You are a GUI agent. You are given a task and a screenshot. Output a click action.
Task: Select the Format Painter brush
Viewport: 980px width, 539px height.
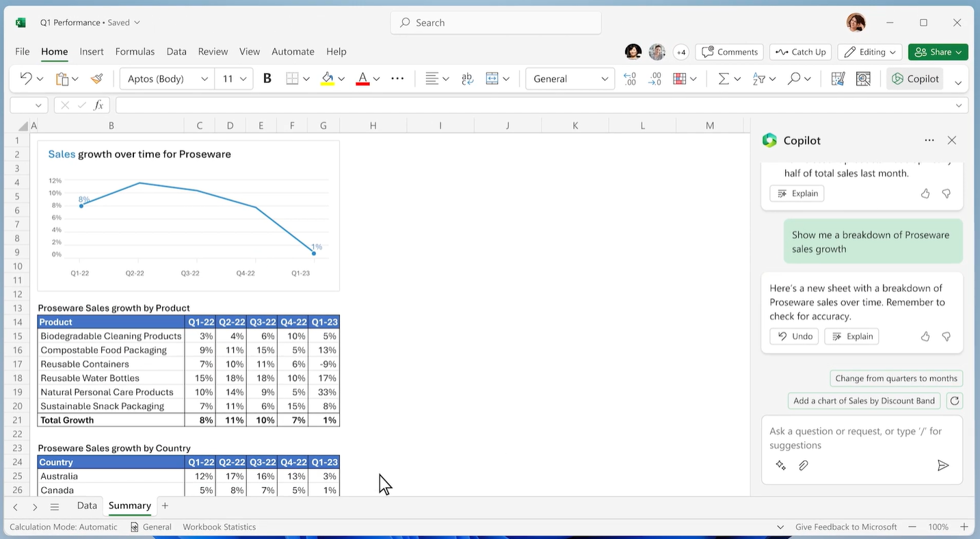(96, 79)
